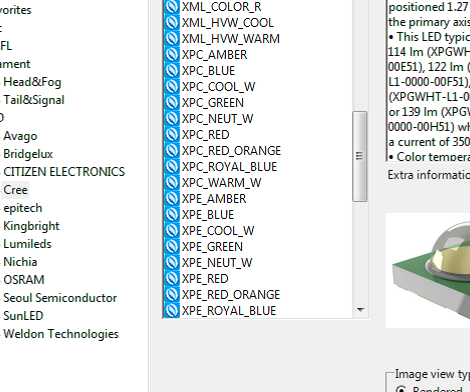This screenshot has height=392, width=470.
Task: Click the icon next to XPC_WARM_W
Action: pyautogui.click(x=172, y=182)
